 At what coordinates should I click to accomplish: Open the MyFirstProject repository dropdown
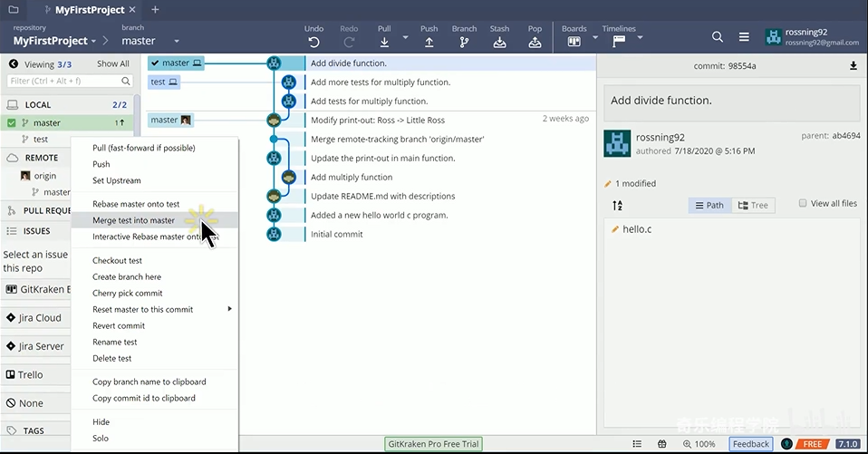[x=93, y=42]
